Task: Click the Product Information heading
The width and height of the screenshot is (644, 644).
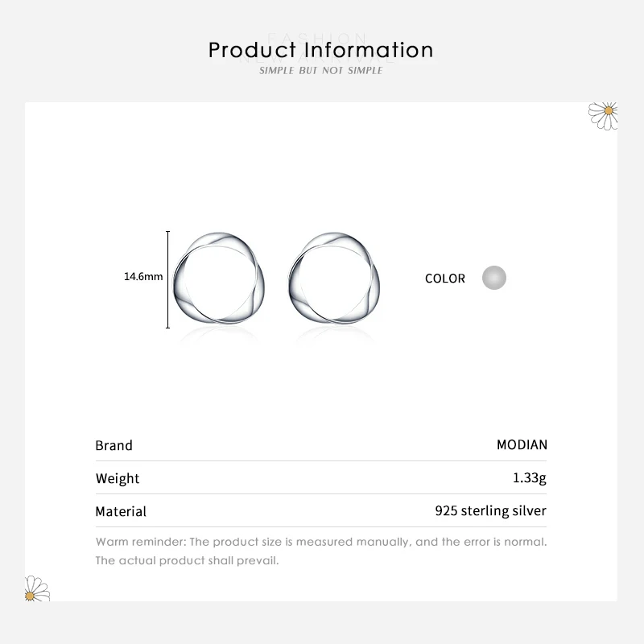Action: (x=320, y=50)
